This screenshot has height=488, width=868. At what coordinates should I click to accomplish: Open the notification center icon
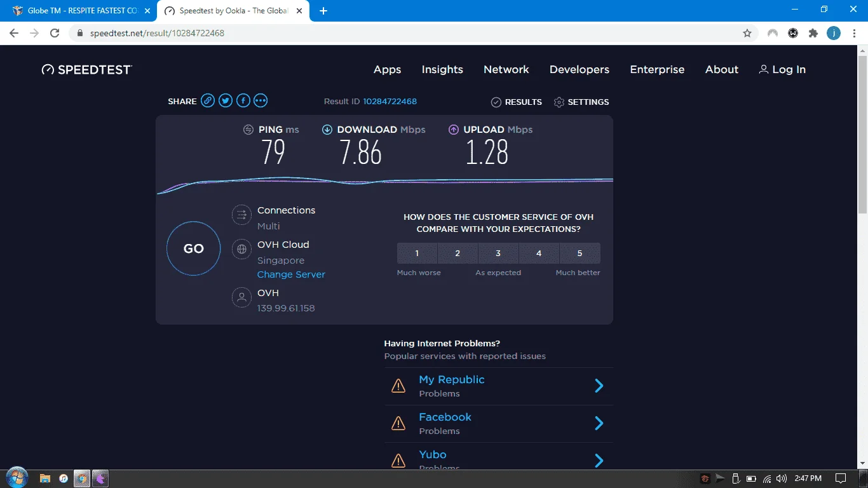pos(841,478)
